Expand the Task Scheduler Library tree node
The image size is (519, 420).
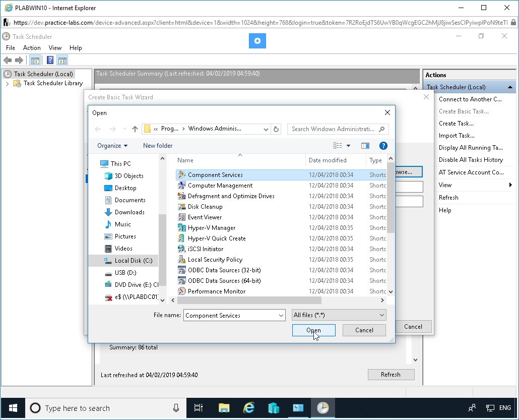7,84
